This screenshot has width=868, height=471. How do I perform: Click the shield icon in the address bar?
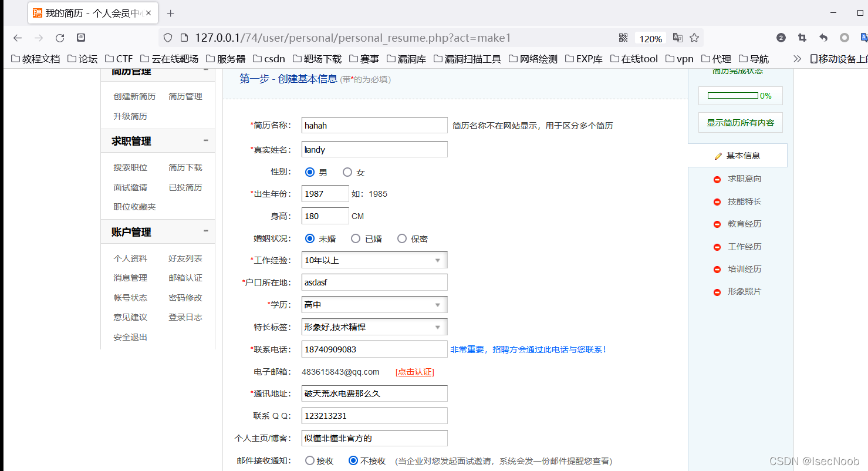point(168,37)
